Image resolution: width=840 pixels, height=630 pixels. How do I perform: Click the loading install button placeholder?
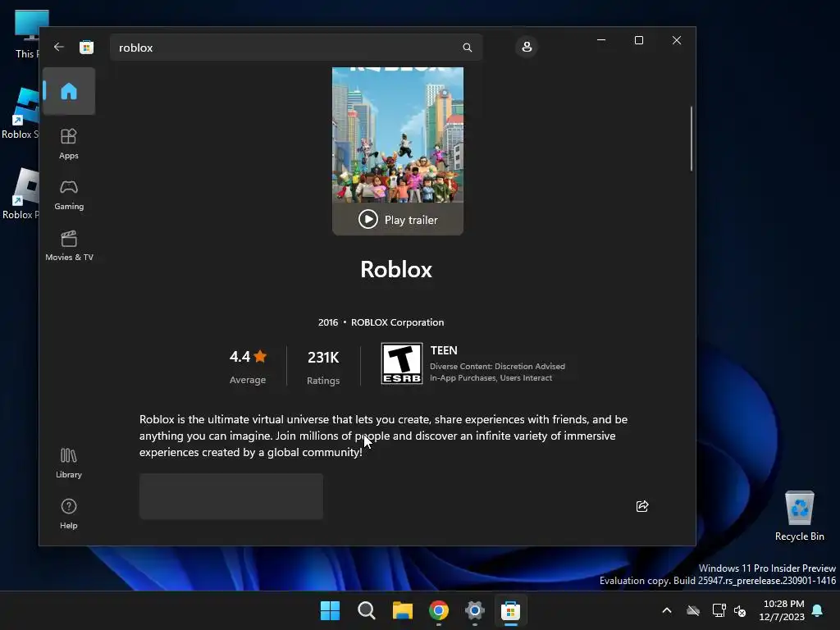pyautogui.click(x=231, y=496)
